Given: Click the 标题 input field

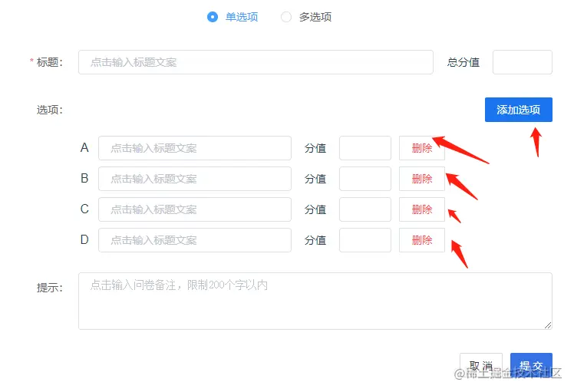Looking at the screenshot, I should point(256,62).
